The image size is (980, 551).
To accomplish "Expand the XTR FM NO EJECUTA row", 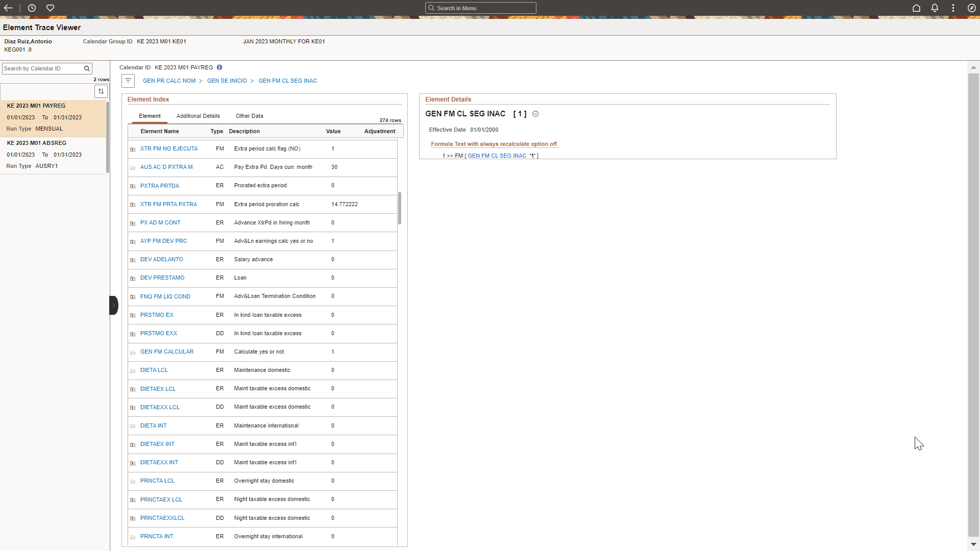I will coord(133,148).
